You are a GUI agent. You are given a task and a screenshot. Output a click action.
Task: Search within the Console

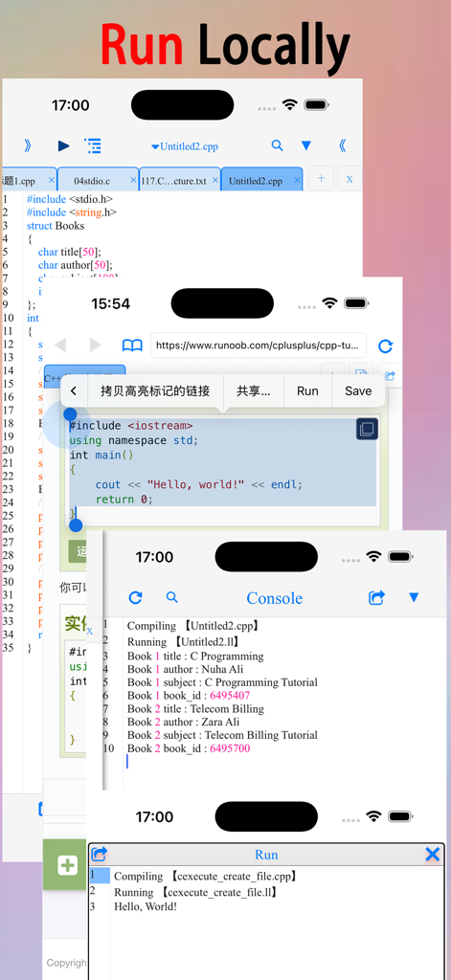(172, 597)
